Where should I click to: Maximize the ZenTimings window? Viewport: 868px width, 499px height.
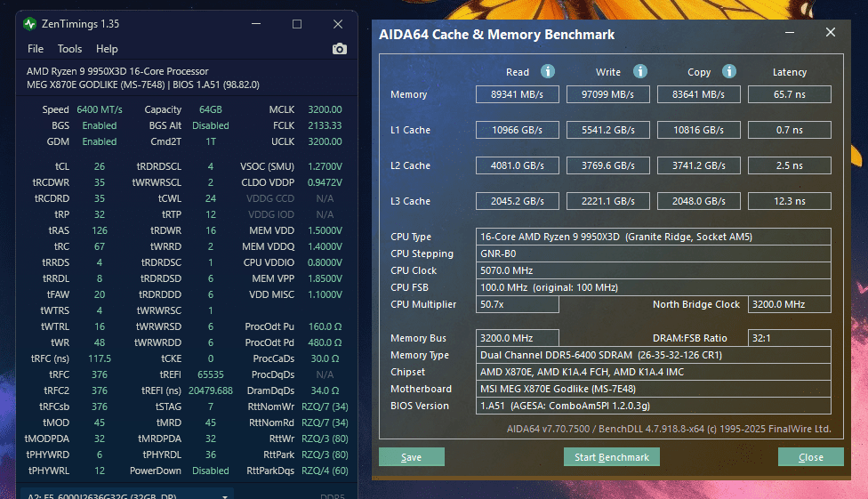tap(297, 24)
